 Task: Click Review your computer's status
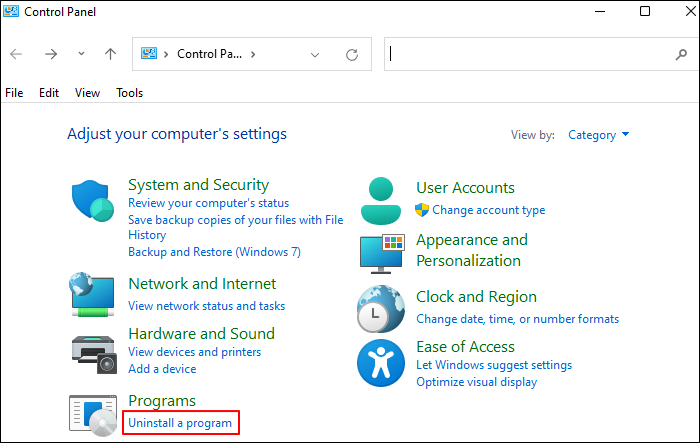tap(208, 203)
